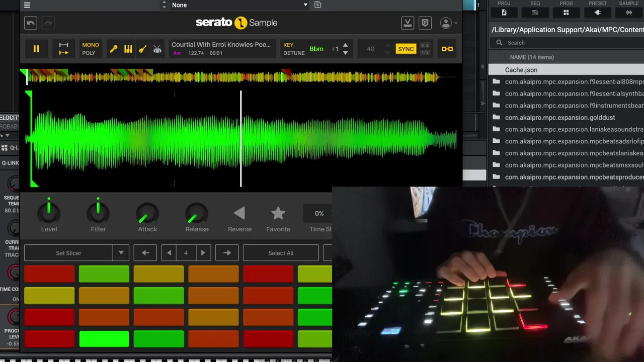Adjust the Filter knob
This screenshot has height=362, width=644.
click(x=98, y=213)
